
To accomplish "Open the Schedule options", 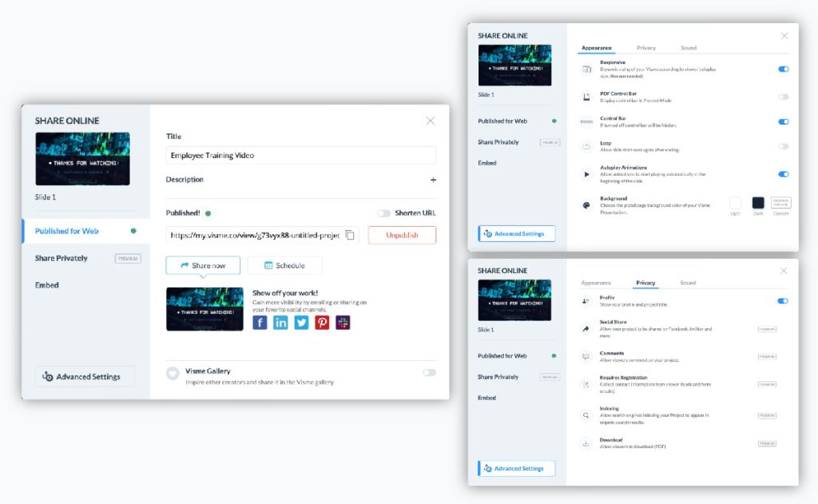I will click(x=284, y=265).
